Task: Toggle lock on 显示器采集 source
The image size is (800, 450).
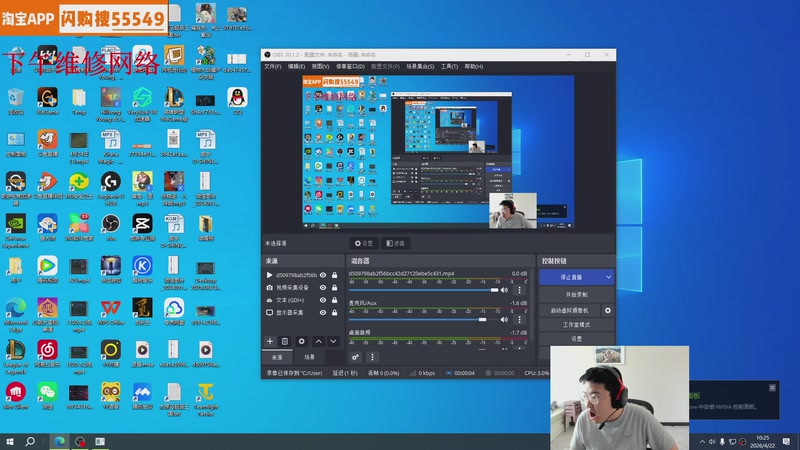Action: [x=335, y=312]
